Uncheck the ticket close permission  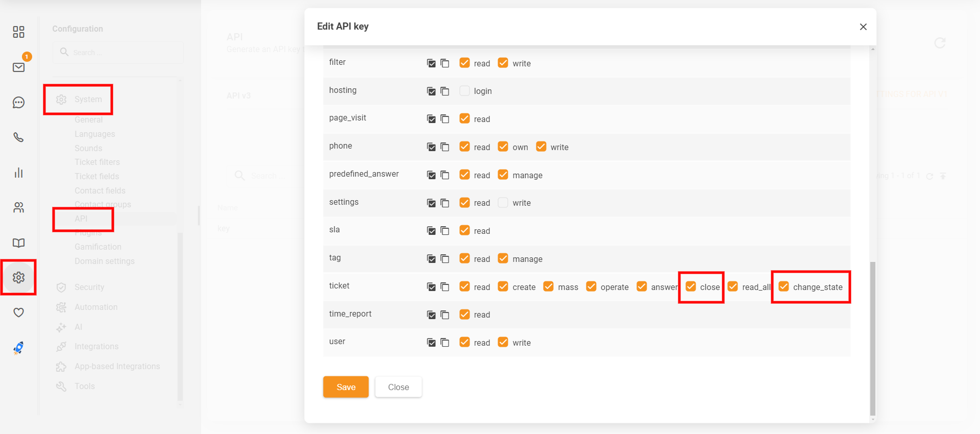(691, 286)
